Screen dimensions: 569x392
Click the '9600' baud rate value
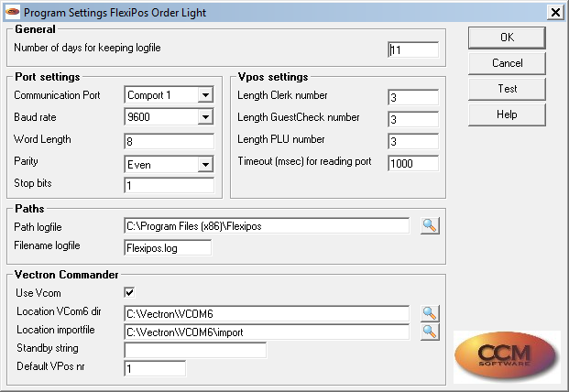pyautogui.click(x=138, y=117)
